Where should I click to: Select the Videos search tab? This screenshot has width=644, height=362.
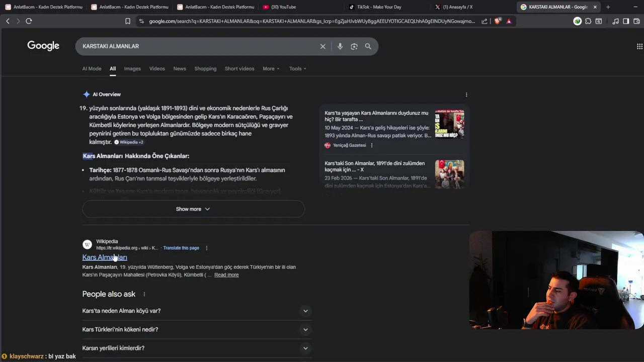[157, 68]
